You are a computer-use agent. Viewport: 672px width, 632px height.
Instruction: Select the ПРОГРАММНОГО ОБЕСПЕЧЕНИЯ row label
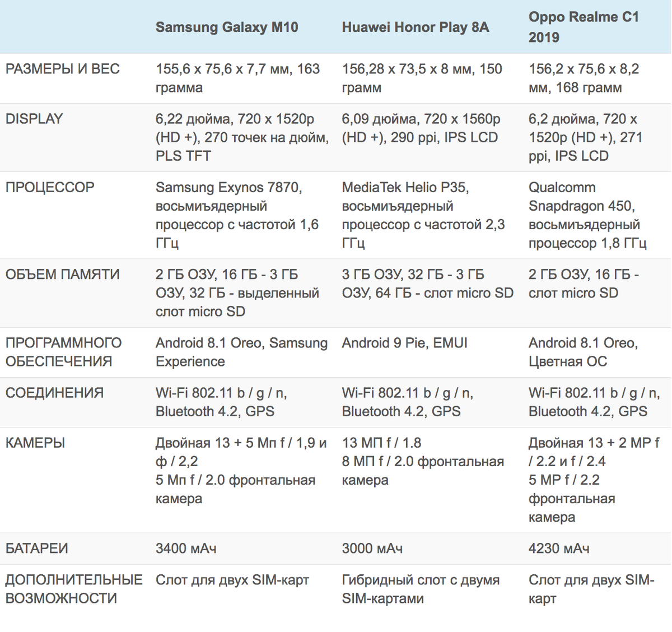click(63, 352)
